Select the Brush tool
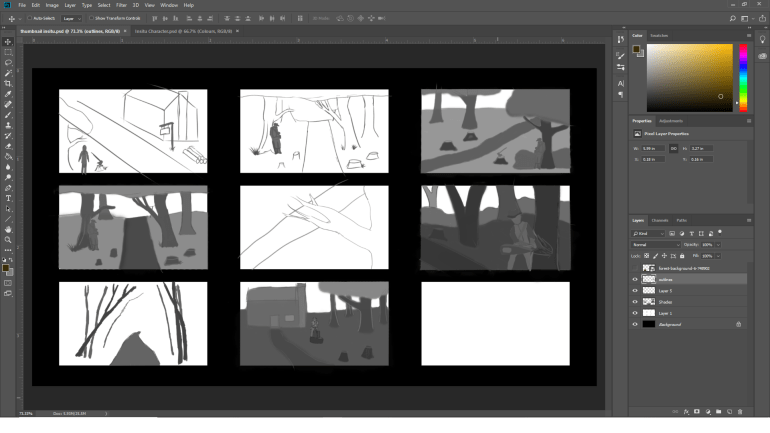770x433 pixels. pyautogui.click(x=8, y=115)
